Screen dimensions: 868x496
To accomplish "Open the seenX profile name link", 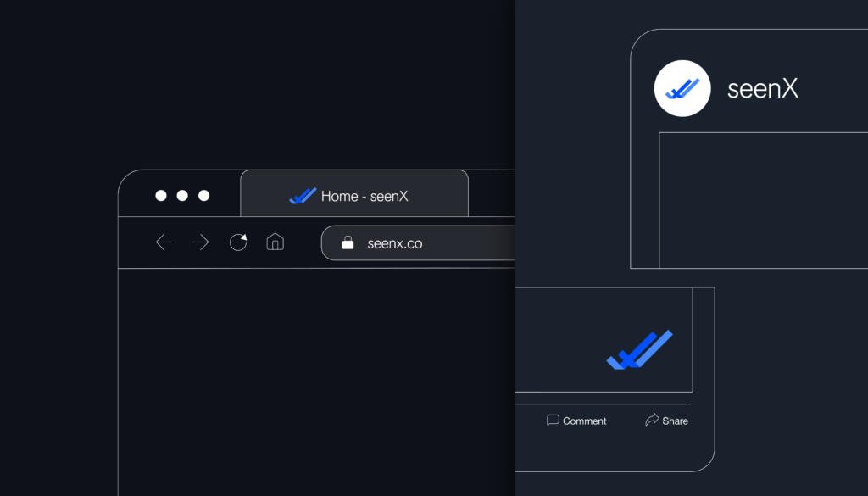I will coord(763,89).
